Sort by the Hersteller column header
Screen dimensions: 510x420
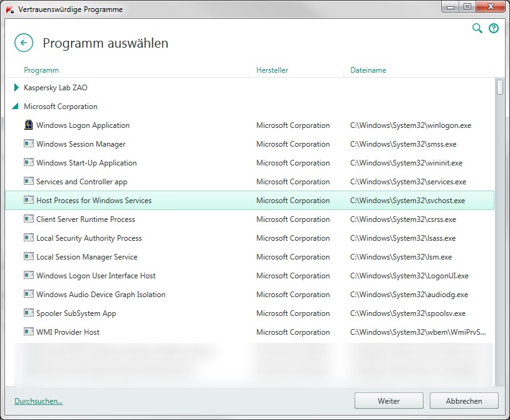pyautogui.click(x=273, y=70)
